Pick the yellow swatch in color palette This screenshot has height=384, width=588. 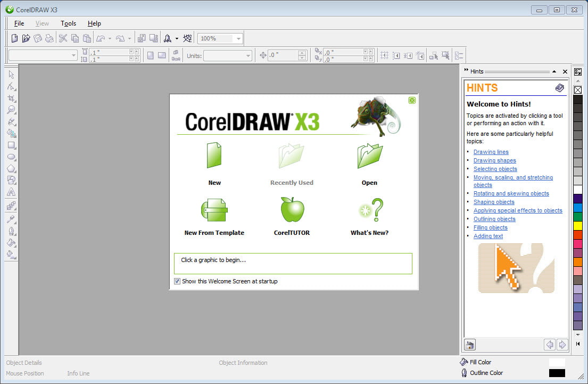(x=578, y=226)
